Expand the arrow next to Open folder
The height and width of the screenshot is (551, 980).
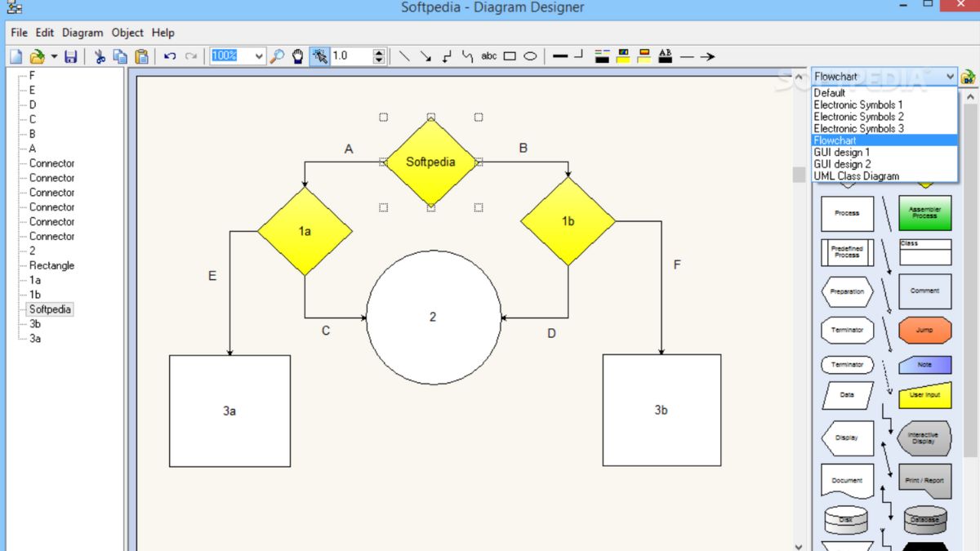[x=54, y=56]
